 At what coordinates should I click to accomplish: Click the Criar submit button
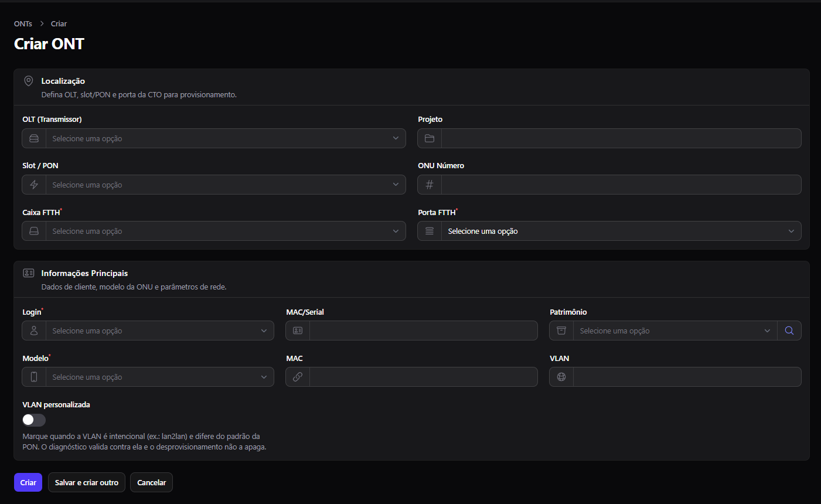click(28, 482)
